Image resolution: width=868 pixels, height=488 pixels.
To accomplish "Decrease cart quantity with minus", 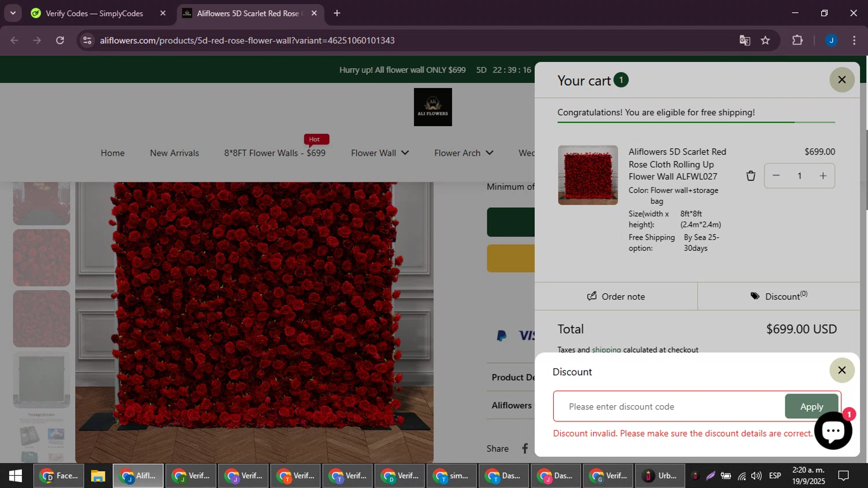I will 776,176.
